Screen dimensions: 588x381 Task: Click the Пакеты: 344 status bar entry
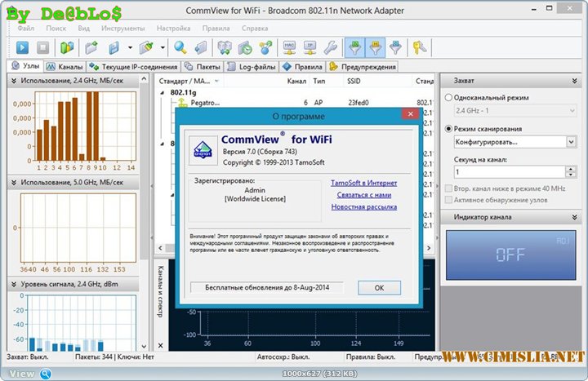coord(94,357)
